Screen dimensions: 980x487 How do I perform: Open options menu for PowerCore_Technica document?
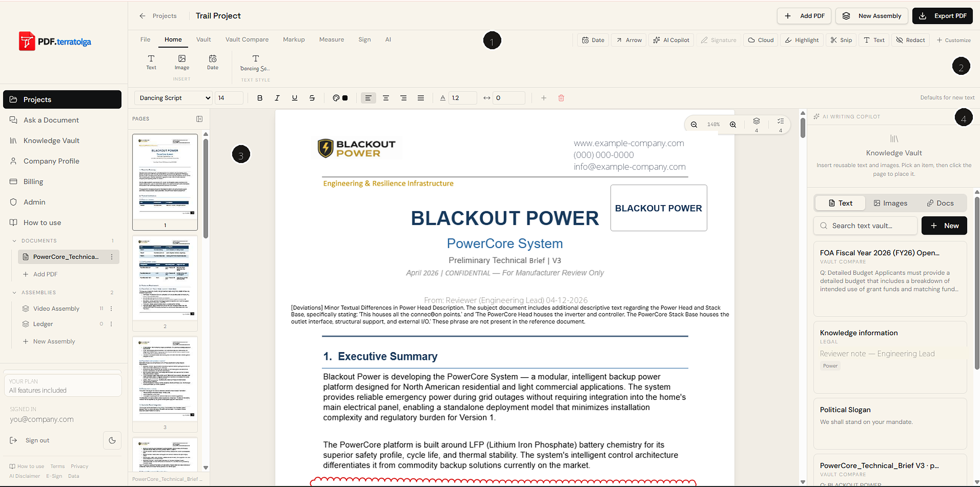point(111,257)
